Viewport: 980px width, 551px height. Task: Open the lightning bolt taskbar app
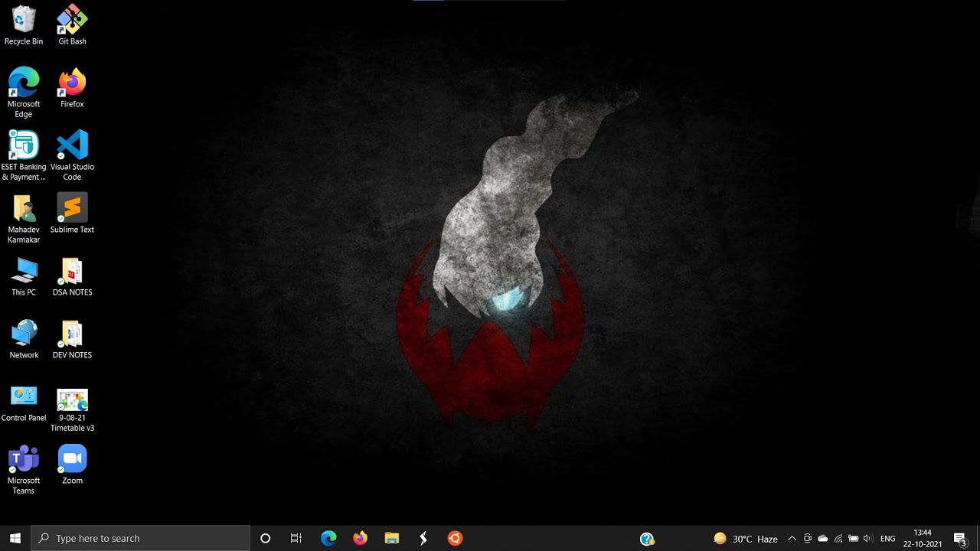pos(423,538)
